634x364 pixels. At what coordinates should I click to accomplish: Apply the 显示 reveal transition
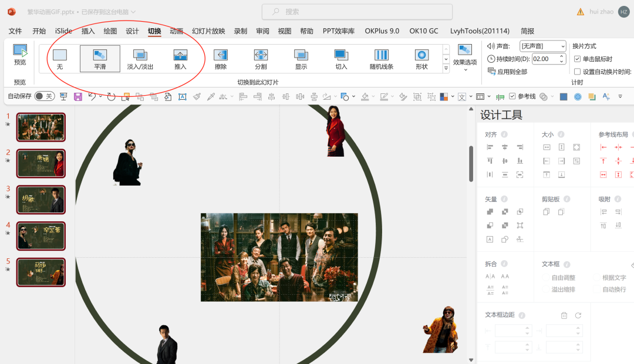pyautogui.click(x=301, y=59)
